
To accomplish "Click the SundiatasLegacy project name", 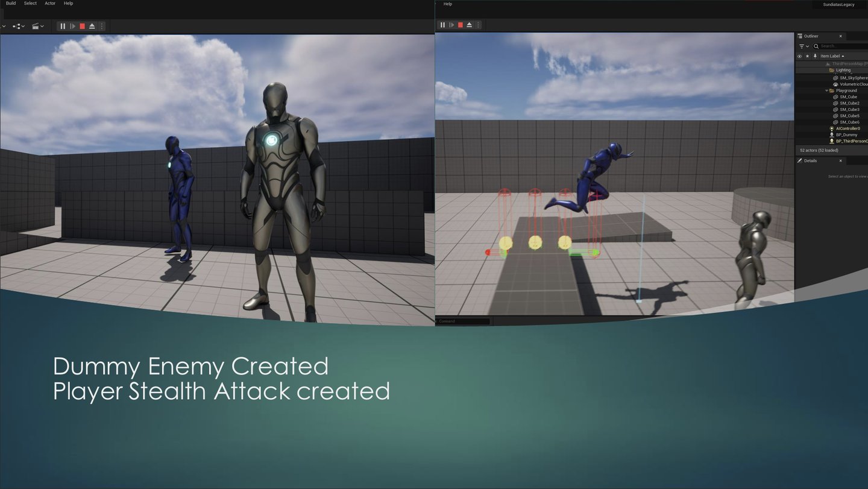I will click(838, 4).
